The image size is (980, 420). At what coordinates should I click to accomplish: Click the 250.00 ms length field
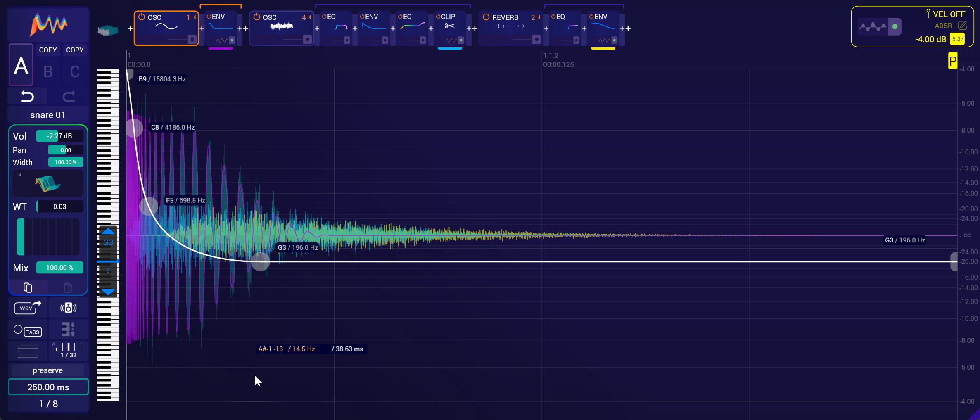click(48, 387)
